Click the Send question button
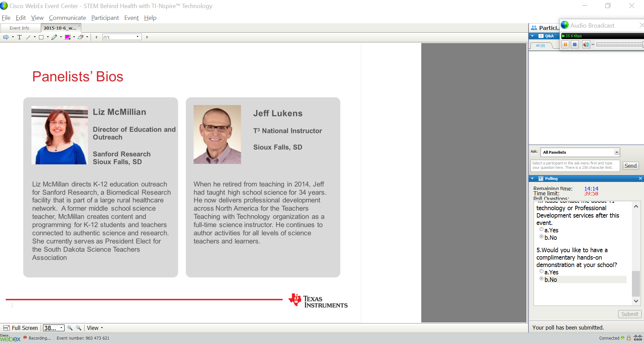Image resolution: width=644 pixels, height=343 pixels. pyautogui.click(x=631, y=166)
